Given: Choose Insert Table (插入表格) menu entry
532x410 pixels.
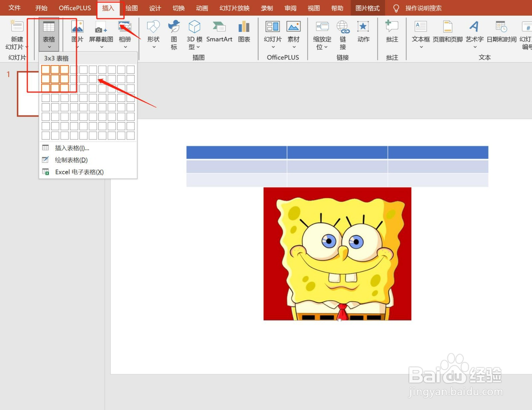Looking at the screenshot, I should (x=88, y=148).
